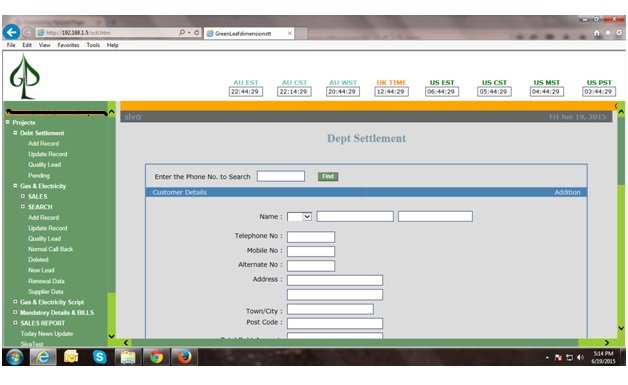Image resolution: width=628 pixels, height=385 pixels.
Task: Refresh the page using the reload icon
Action: click(x=197, y=32)
